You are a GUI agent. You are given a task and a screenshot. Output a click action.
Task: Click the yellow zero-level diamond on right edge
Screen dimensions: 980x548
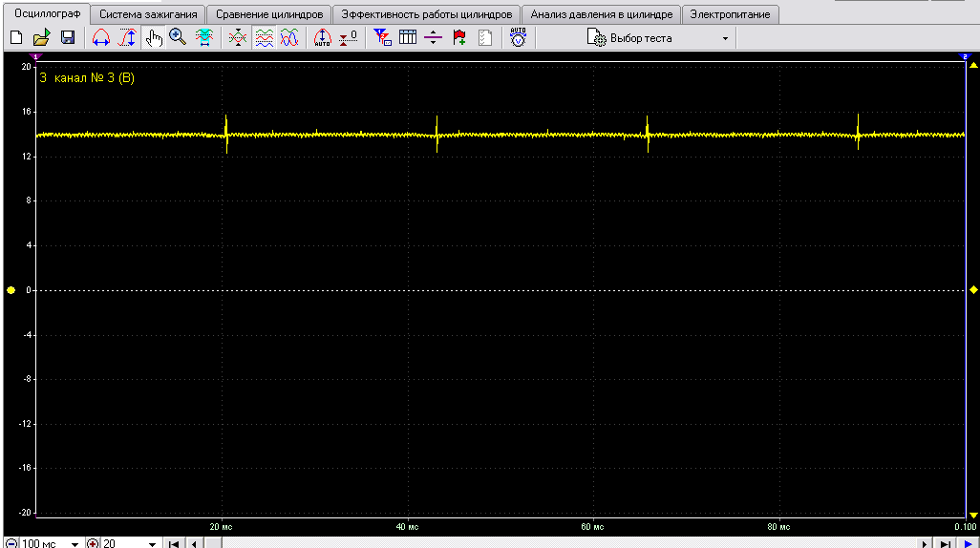(x=973, y=290)
